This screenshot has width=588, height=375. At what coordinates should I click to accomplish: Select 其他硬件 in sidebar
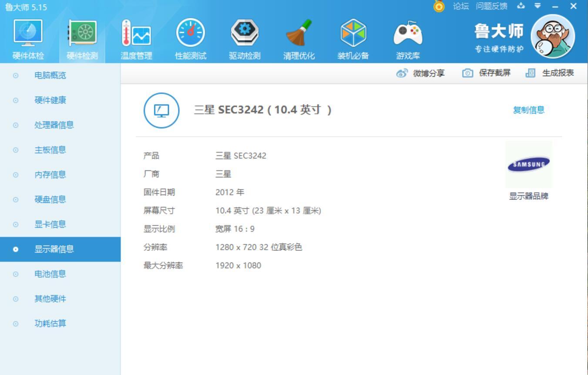point(60,299)
